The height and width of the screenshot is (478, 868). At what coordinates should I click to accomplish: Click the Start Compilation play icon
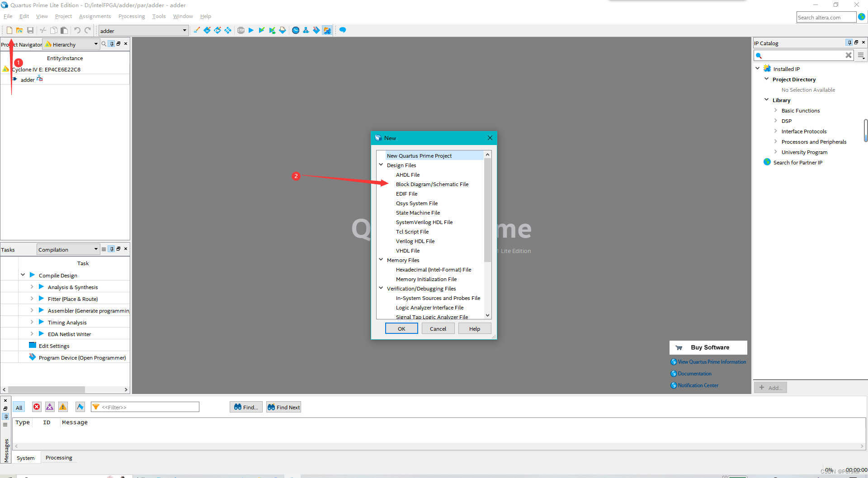point(251,30)
